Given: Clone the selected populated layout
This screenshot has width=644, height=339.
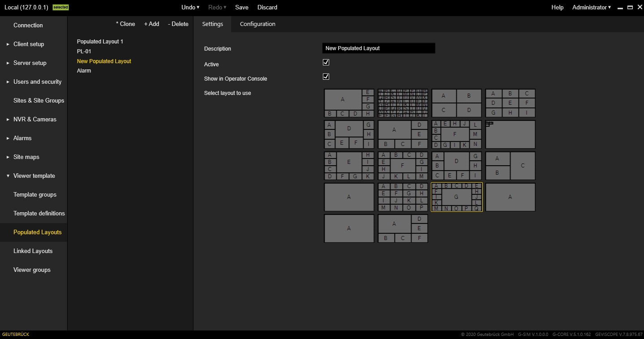Looking at the screenshot, I should [x=125, y=24].
